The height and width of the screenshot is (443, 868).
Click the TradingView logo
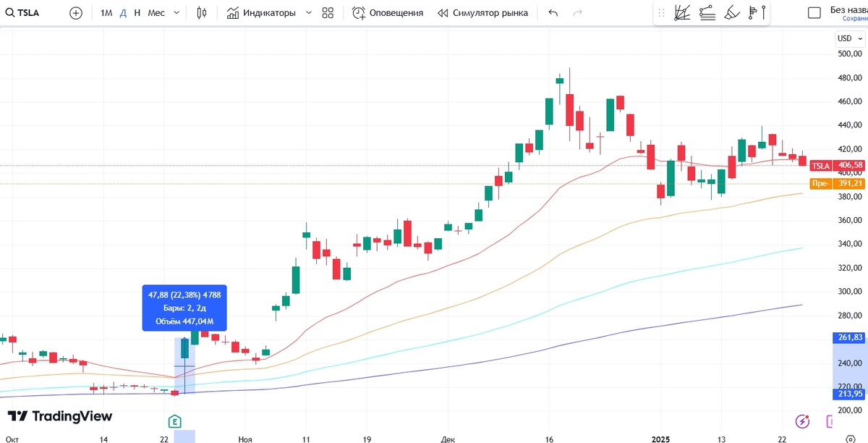pyautogui.click(x=60, y=416)
